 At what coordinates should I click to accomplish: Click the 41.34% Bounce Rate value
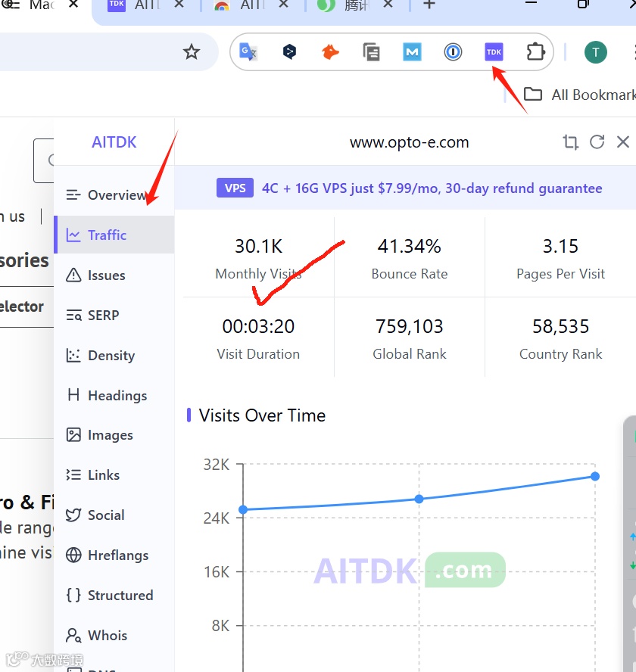click(x=409, y=247)
